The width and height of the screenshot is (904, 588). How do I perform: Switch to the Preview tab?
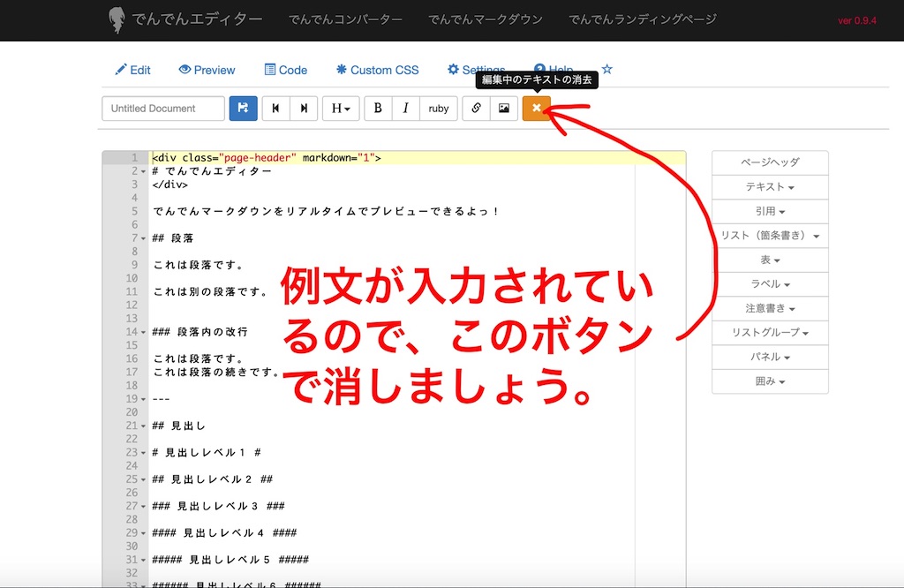point(207,70)
